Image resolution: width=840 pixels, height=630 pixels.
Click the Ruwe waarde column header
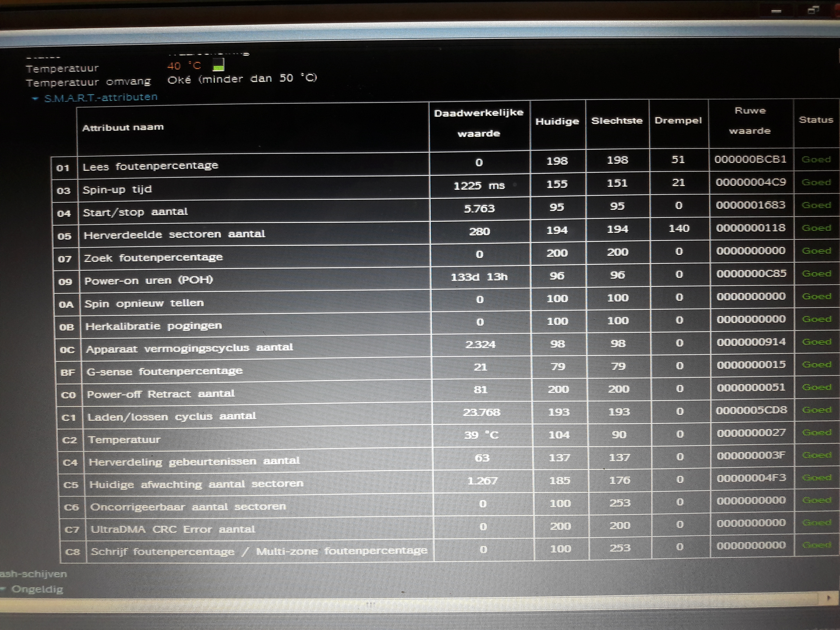pyautogui.click(x=750, y=120)
